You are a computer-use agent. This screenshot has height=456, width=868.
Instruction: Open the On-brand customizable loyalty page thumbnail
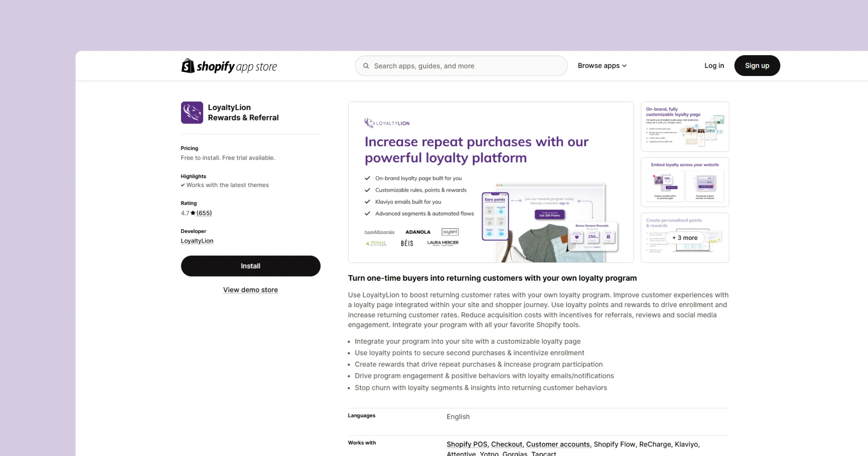685,127
